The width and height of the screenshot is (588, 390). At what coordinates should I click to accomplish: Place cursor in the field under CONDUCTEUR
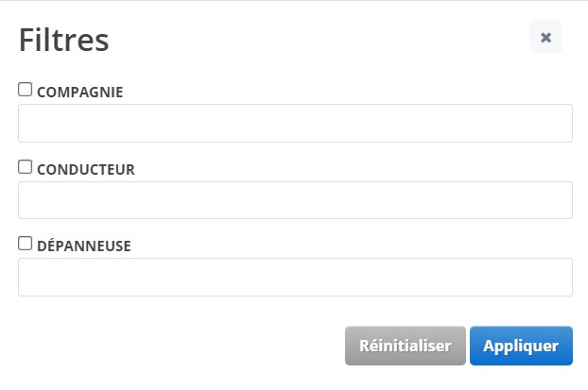coord(295,200)
